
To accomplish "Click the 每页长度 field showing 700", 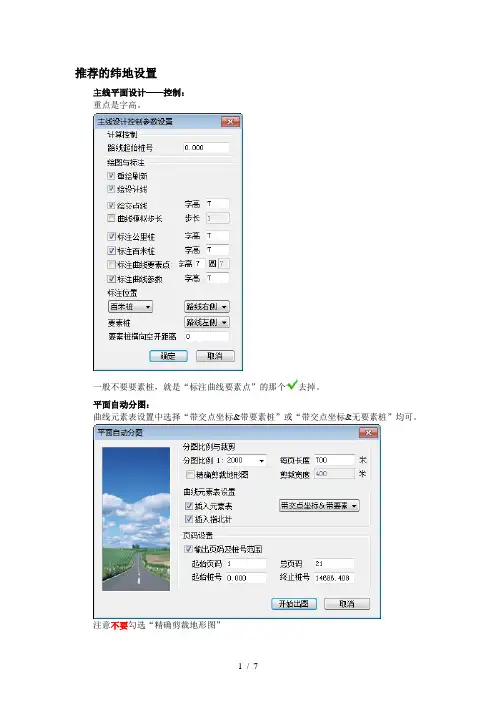I will (x=334, y=460).
